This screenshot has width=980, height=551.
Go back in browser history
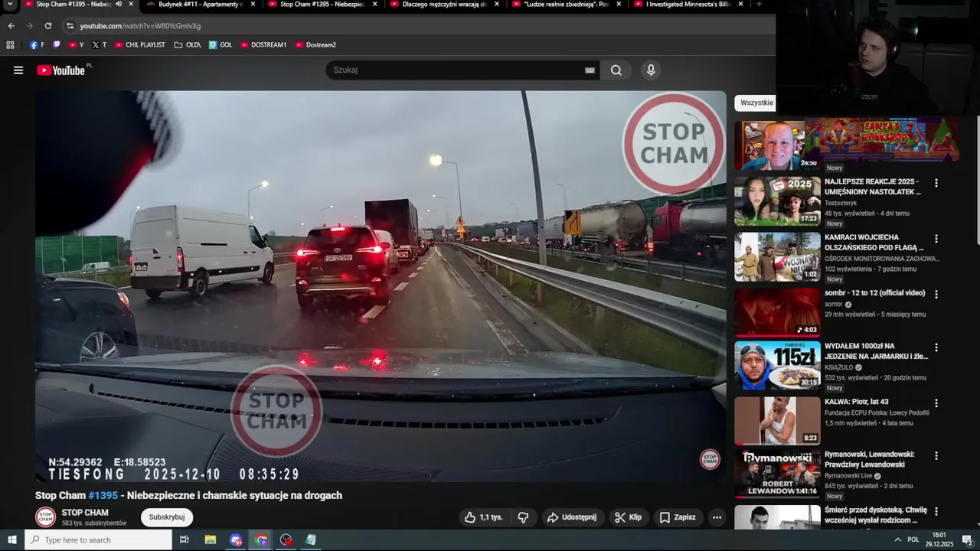coord(11,26)
